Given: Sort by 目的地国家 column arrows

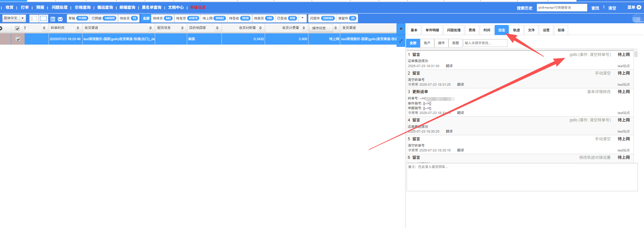Looking at the screenshot, I should [x=217, y=28].
